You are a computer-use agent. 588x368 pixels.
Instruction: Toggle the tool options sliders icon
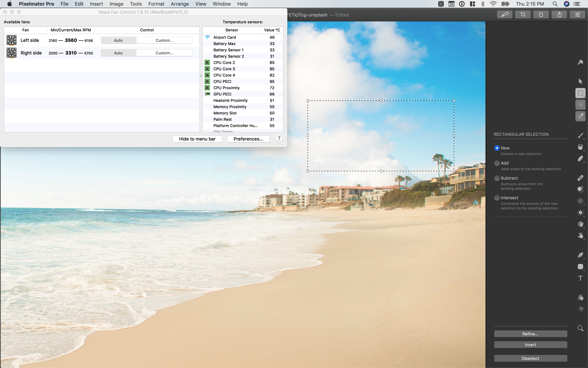[577, 15]
